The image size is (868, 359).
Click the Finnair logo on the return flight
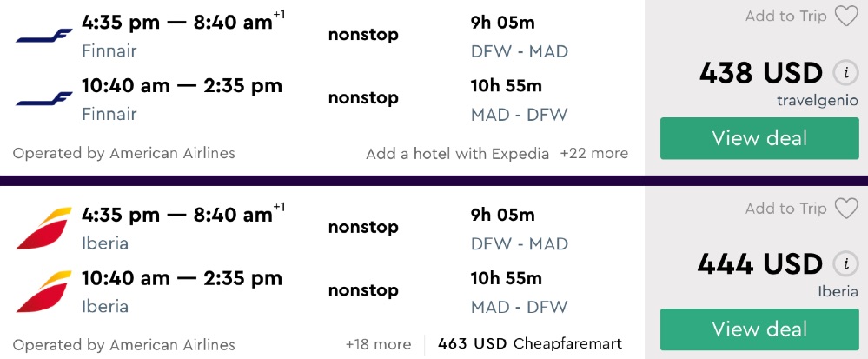coord(44,97)
